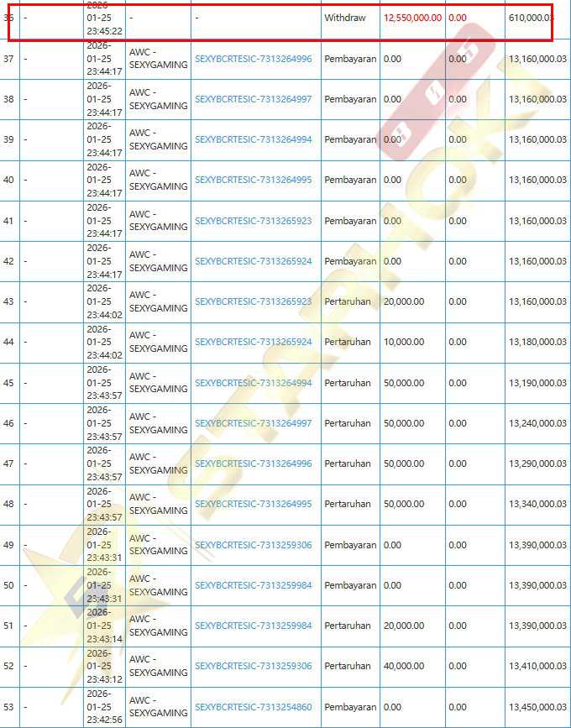571x728 pixels.
Task: Click the SEXYBCRTESIC-7313264994 link in row 39
Action: click(x=253, y=139)
